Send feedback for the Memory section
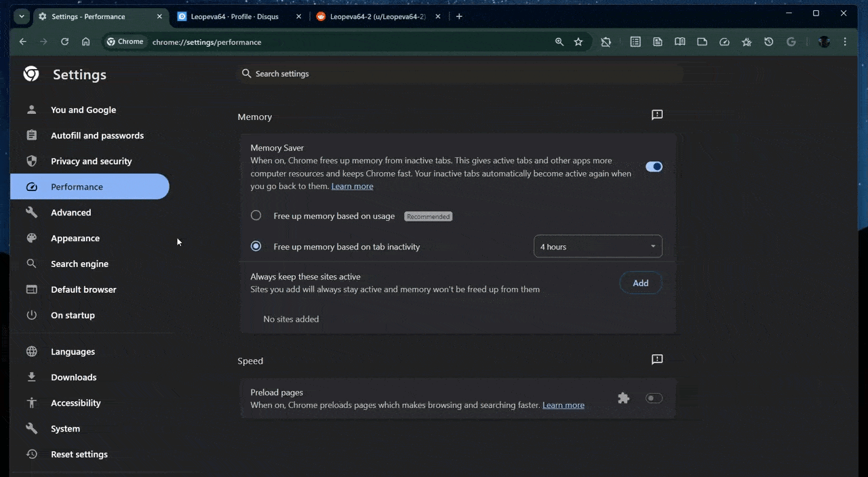Screen dimensions: 868x477 pos(656,115)
